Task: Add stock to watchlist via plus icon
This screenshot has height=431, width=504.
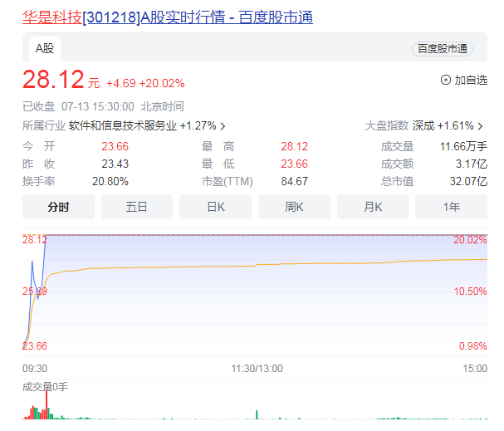Action: click(x=445, y=81)
